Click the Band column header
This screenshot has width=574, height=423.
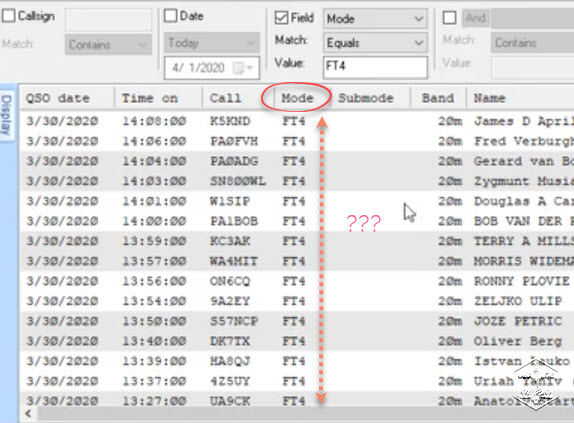coord(438,98)
